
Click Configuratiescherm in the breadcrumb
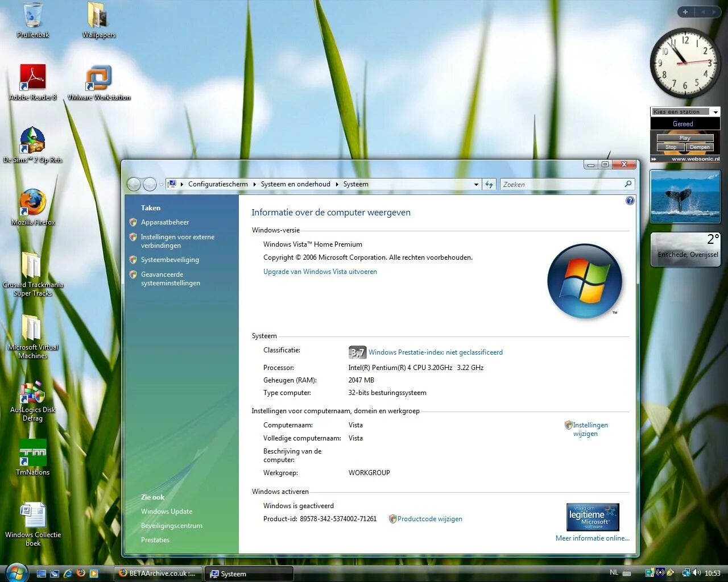[218, 184]
